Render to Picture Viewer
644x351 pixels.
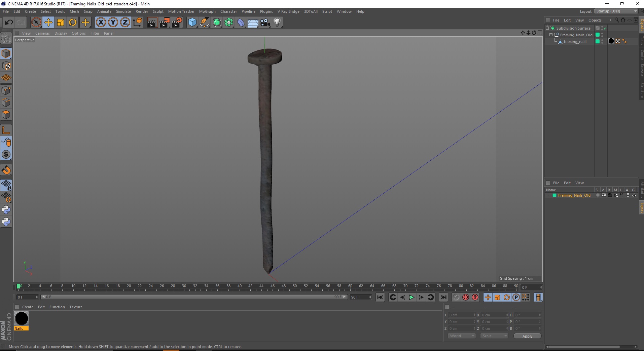[165, 23]
